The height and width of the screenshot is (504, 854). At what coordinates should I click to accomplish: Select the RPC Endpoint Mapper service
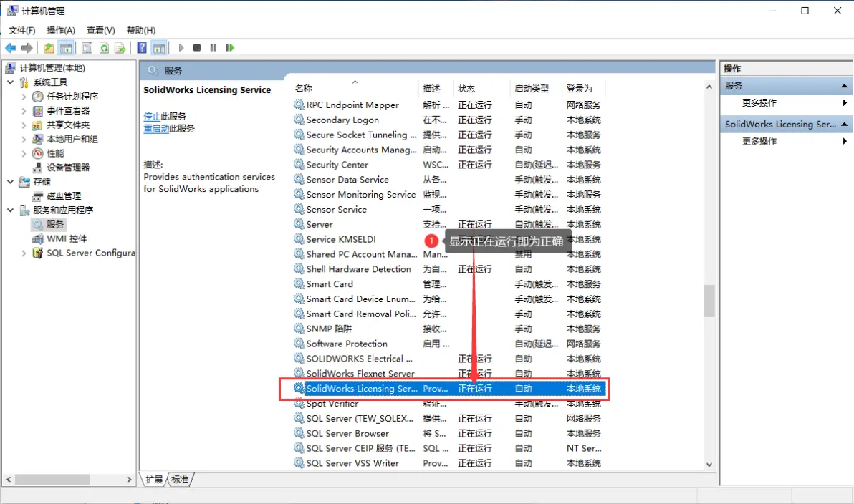click(x=352, y=105)
